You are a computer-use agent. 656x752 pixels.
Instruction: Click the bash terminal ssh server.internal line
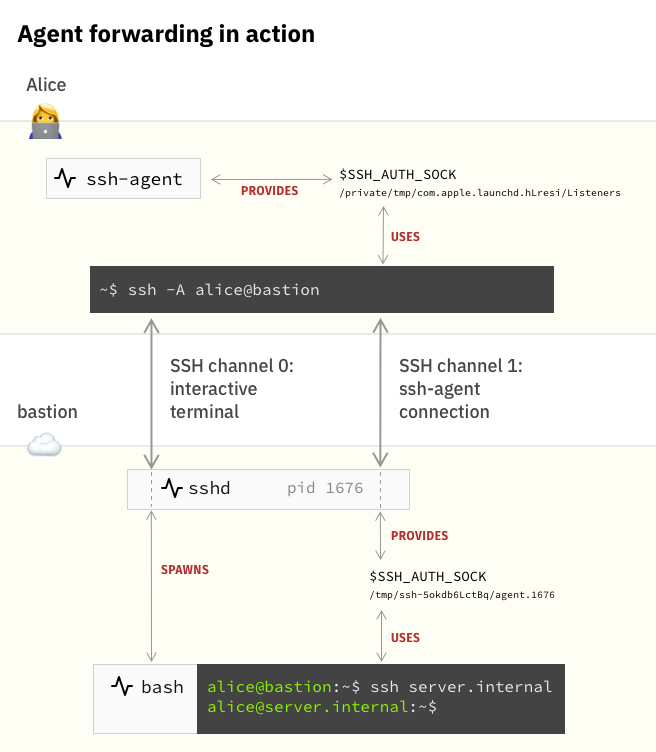379,687
